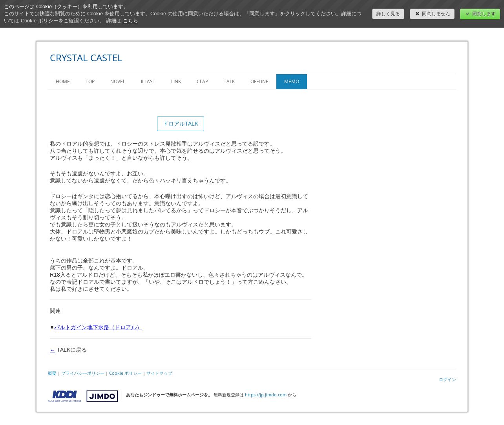Image resolution: width=504 pixels, height=425 pixels.
Task: Click the text そもそも遠慮がないんですよ、お互い。
Action: [99, 173]
